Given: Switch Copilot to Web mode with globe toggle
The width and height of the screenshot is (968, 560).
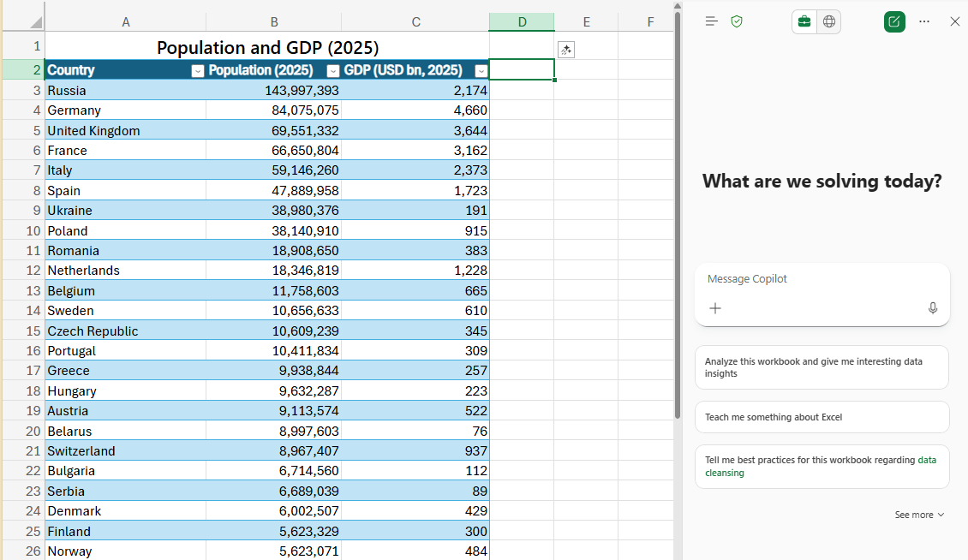Looking at the screenshot, I should click(x=829, y=21).
